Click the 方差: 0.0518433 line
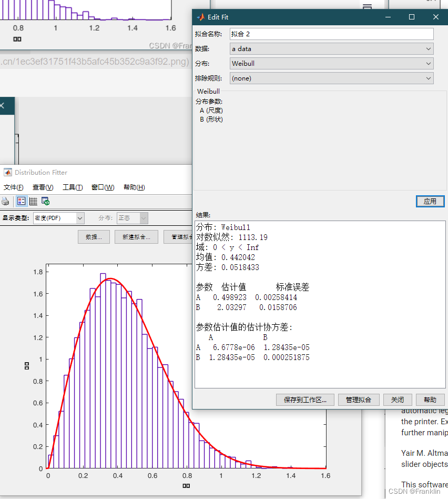This screenshot has height=499, width=448. click(x=228, y=267)
